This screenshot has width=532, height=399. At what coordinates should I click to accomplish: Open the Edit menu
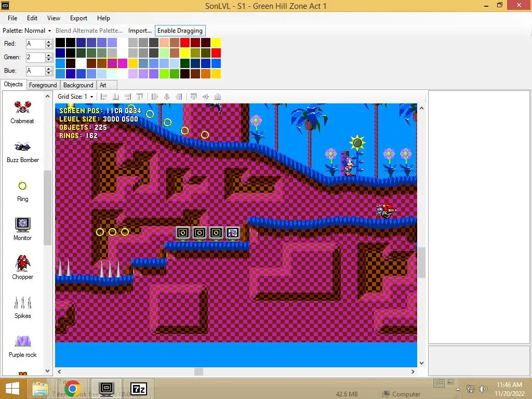point(32,18)
